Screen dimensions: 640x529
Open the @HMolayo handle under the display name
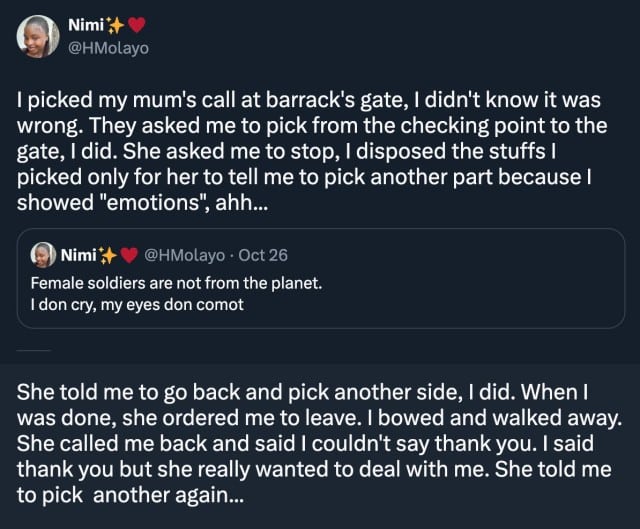click(107, 47)
